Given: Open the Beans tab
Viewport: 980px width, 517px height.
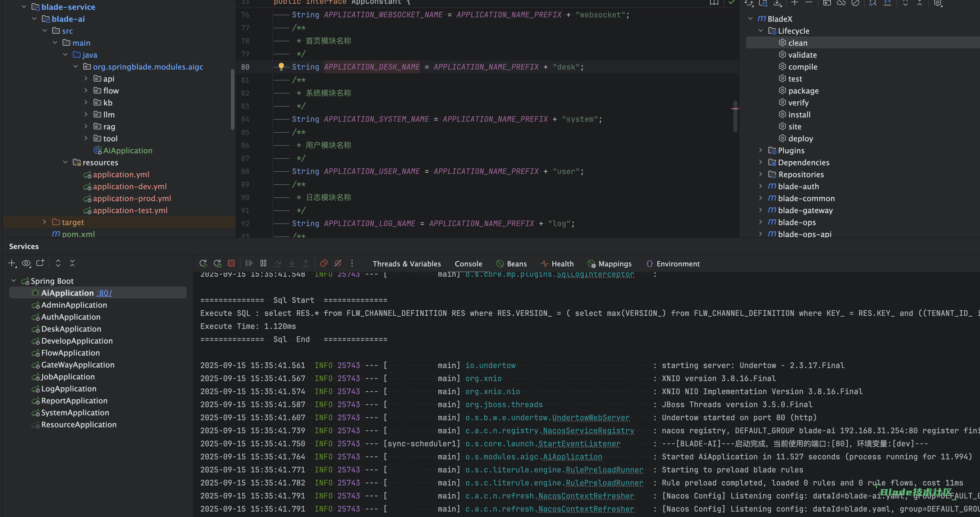Looking at the screenshot, I should pos(512,263).
